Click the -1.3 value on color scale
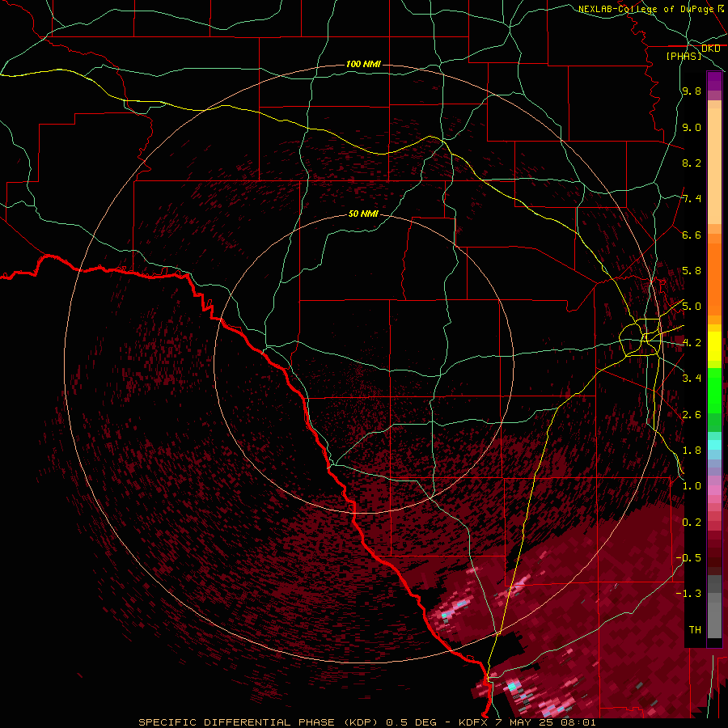Screen dimensions: 728x728 click(688, 594)
